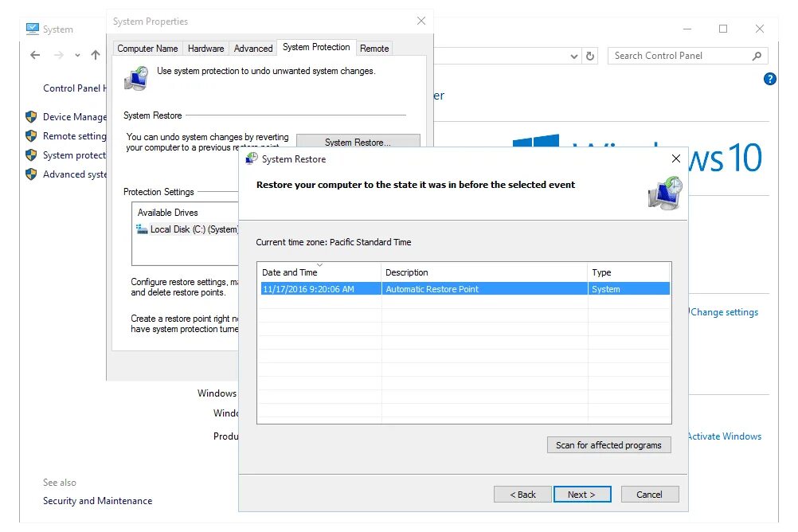The width and height of the screenshot is (798, 532).
Task: Go to Control Panel Home
Action: pos(75,88)
